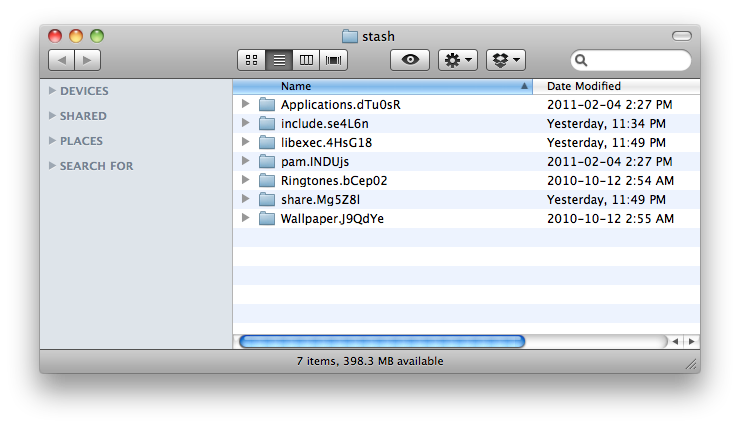Open the Dropbox toolbar menu

[x=506, y=60]
